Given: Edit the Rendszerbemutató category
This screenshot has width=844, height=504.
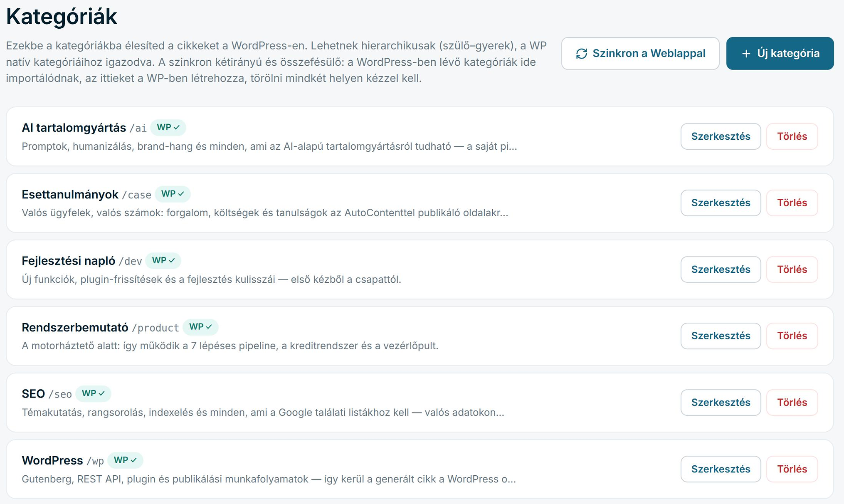Looking at the screenshot, I should 721,336.
